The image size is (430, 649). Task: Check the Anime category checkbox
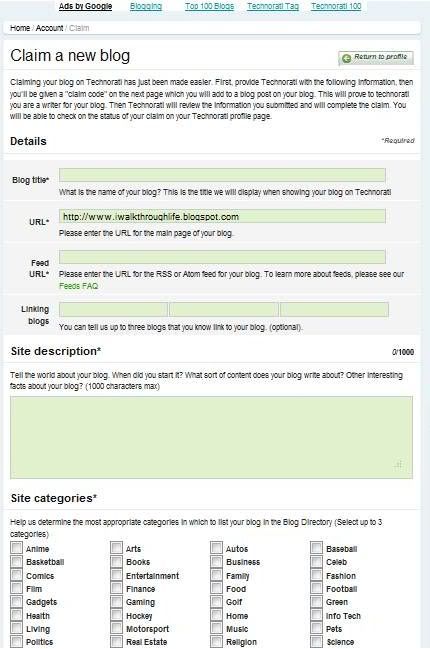pyautogui.click(x=16, y=548)
